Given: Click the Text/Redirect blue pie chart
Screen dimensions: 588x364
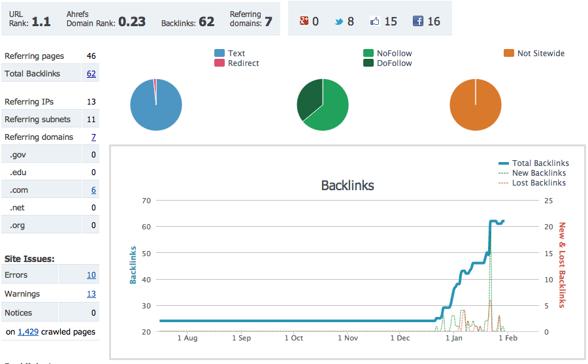Looking at the screenshot, I should (155, 105).
